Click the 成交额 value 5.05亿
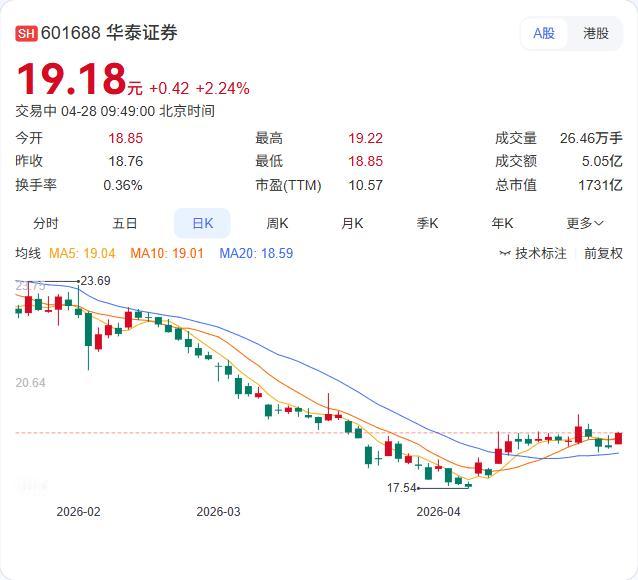638x580 pixels. point(602,161)
